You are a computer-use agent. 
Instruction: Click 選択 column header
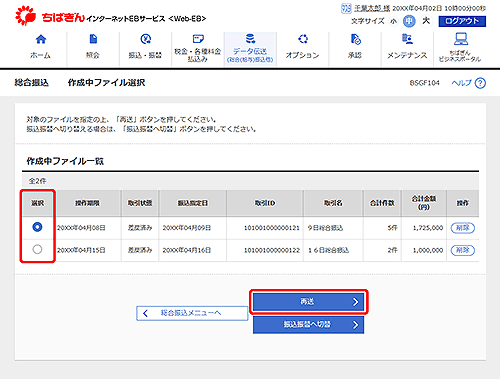pyautogui.click(x=38, y=203)
